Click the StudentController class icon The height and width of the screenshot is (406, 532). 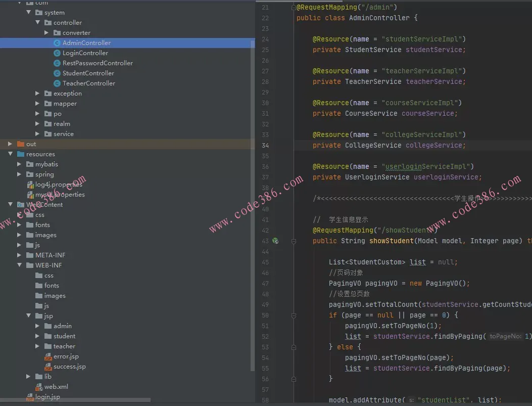(x=57, y=73)
